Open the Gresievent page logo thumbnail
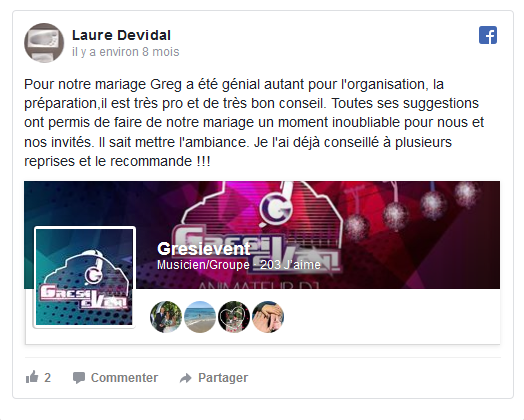 (84, 277)
